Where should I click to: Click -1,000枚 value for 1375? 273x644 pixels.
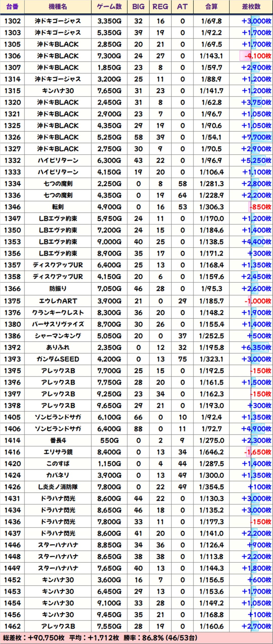tap(257, 301)
